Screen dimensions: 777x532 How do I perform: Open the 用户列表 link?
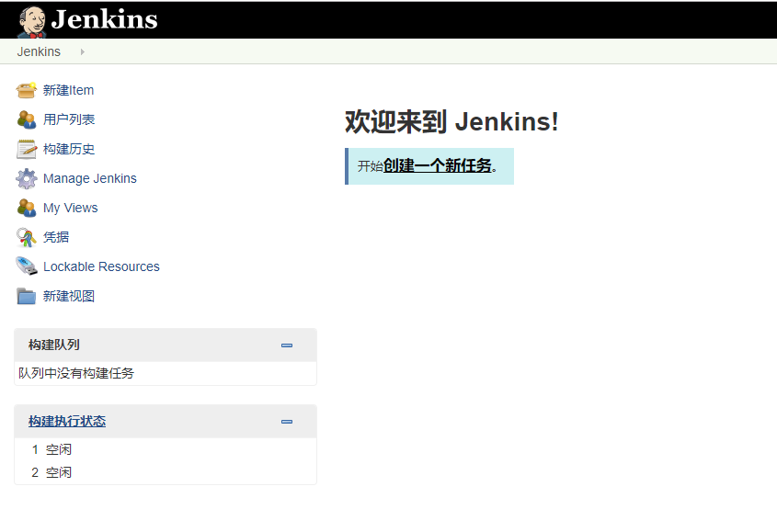pyautogui.click(x=69, y=119)
